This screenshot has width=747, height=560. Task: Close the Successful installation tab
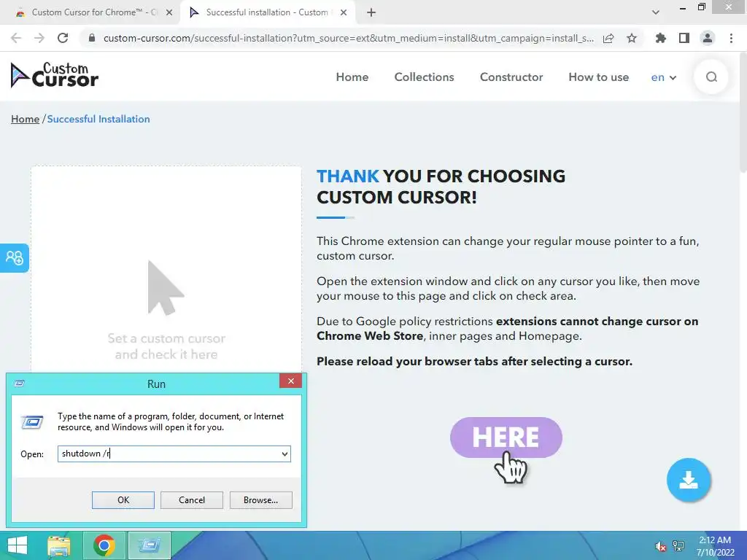pyautogui.click(x=344, y=12)
